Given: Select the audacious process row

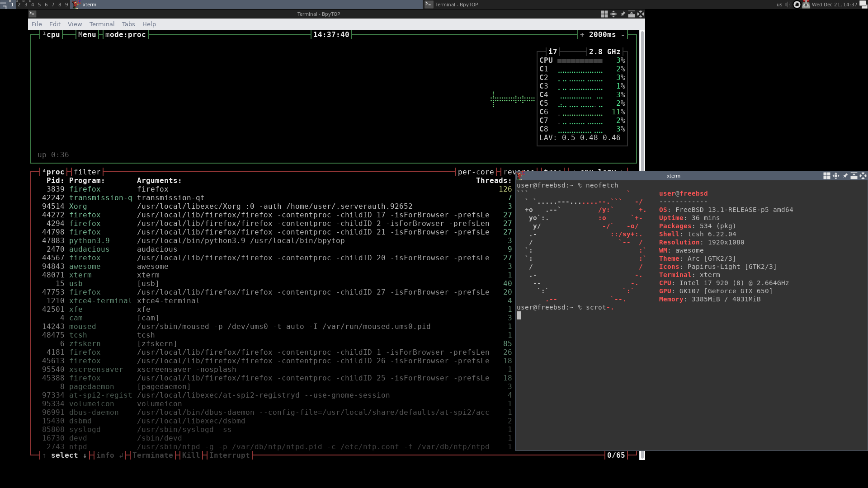Looking at the screenshot, I should point(277,249).
